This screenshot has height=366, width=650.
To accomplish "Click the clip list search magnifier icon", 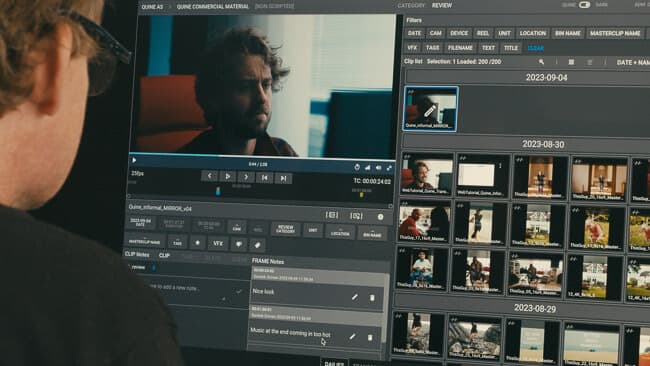I will click(541, 62).
